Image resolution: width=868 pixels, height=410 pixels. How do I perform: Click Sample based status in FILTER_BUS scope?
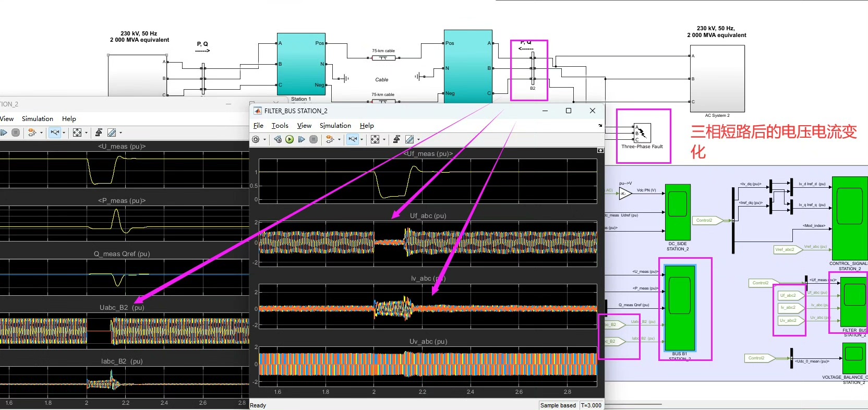pyautogui.click(x=558, y=405)
